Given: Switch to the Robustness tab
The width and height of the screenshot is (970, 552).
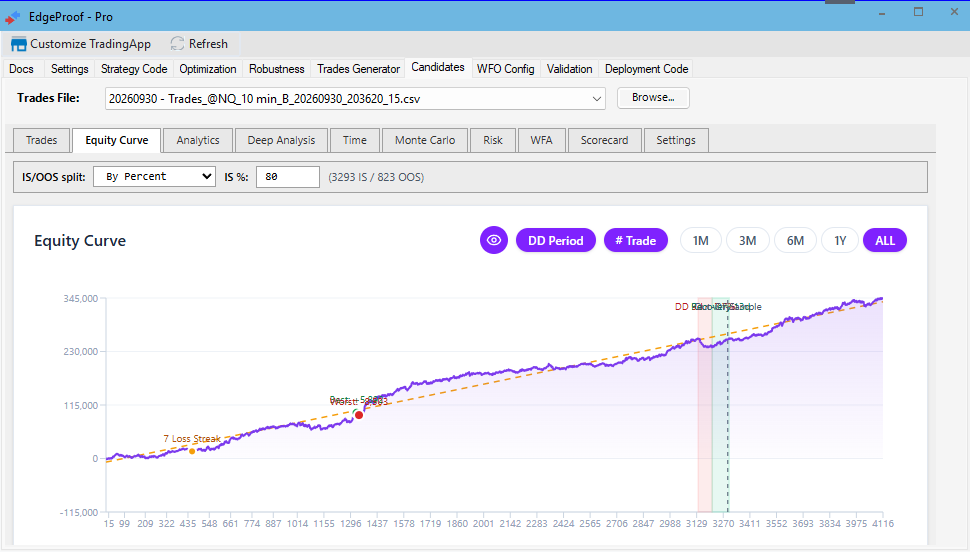Looking at the screenshot, I should (277, 69).
